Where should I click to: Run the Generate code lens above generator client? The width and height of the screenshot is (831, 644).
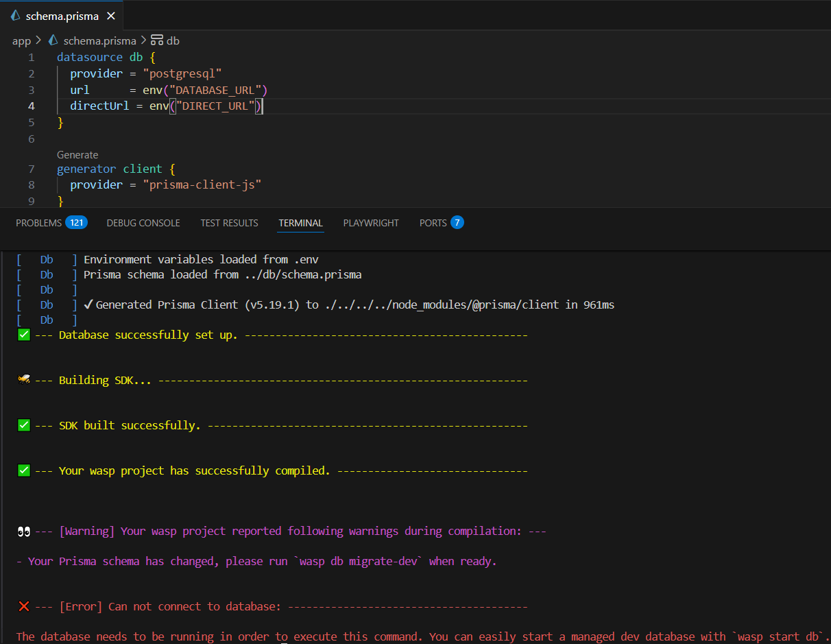[77, 155]
